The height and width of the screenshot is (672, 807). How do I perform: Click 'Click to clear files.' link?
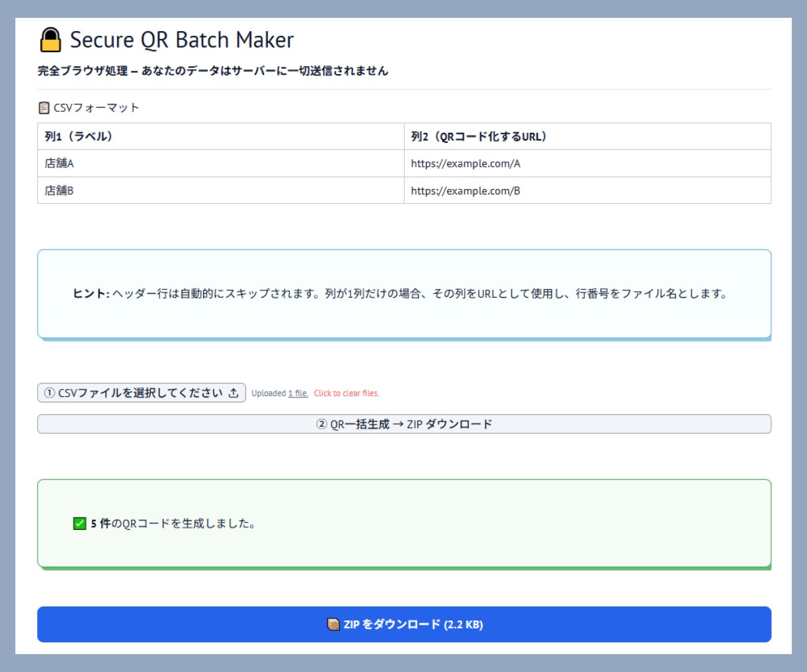(x=347, y=393)
